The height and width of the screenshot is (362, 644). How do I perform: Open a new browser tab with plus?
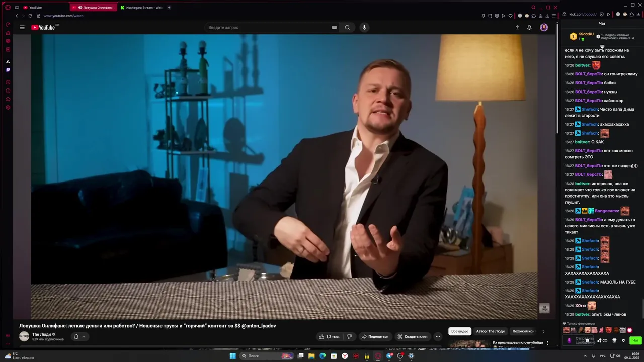tap(169, 7)
